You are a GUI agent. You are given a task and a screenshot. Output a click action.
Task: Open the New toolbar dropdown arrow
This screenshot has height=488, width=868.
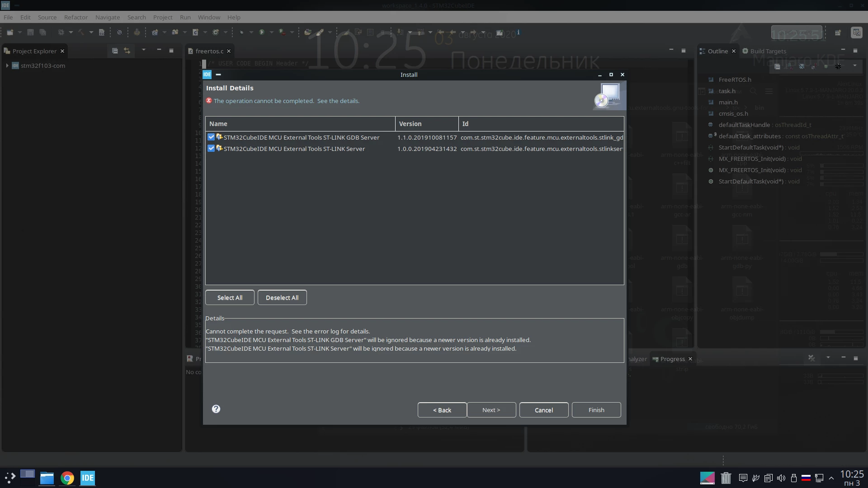click(20, 33)
